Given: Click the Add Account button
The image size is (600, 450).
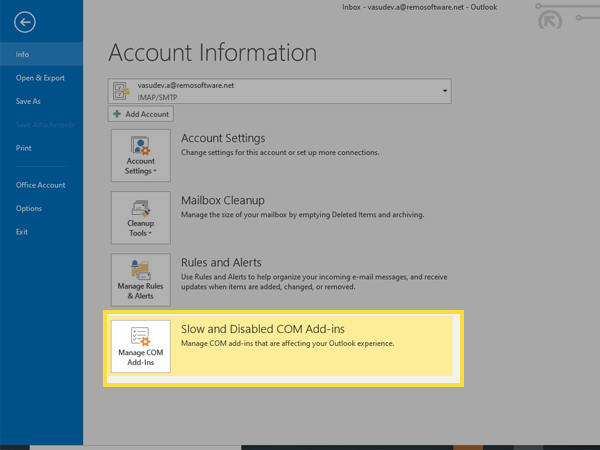Looking at the screenshot, I should coord(140,114).
